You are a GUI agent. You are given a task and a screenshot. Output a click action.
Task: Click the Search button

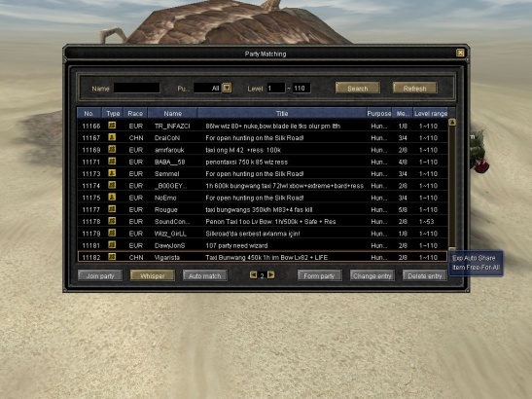click(358, 89)
